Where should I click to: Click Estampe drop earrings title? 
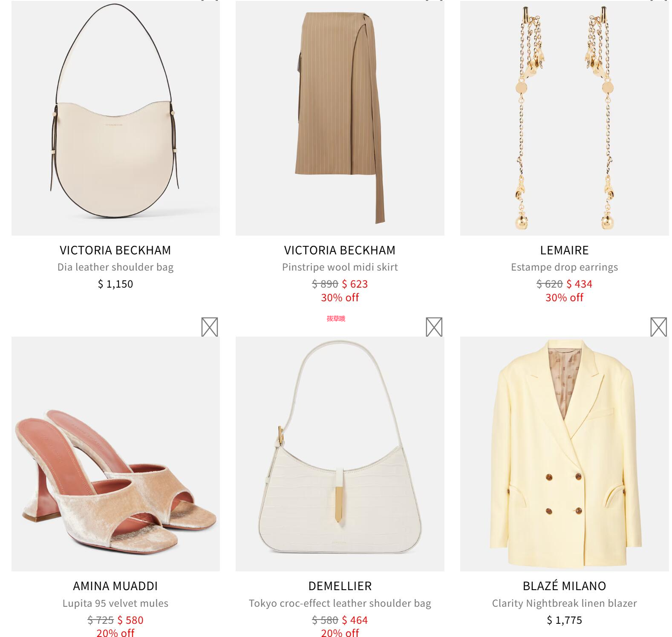(565, 267)
